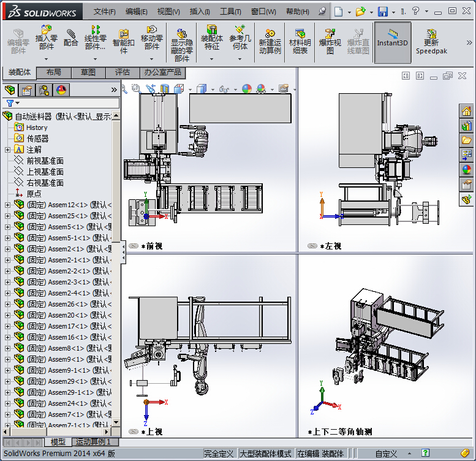Open the DisplayManager tab icon
476x461 pixels.
tap(61, 90)
